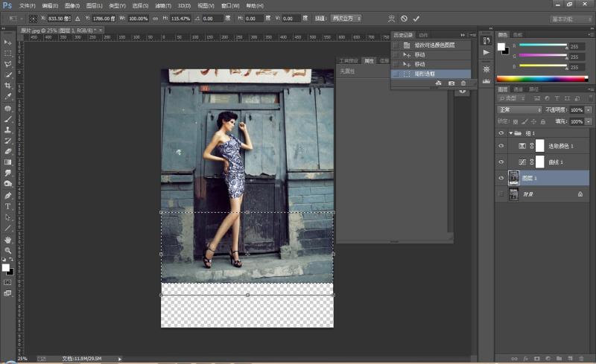Open the workspace switcher dropdown at top right
596x364 pixels.
click(x=569, y=19)
